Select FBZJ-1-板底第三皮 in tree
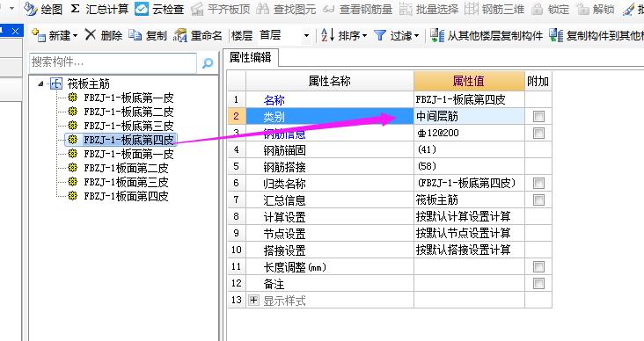The image size is (644, 341). click(x=128, y=126)
